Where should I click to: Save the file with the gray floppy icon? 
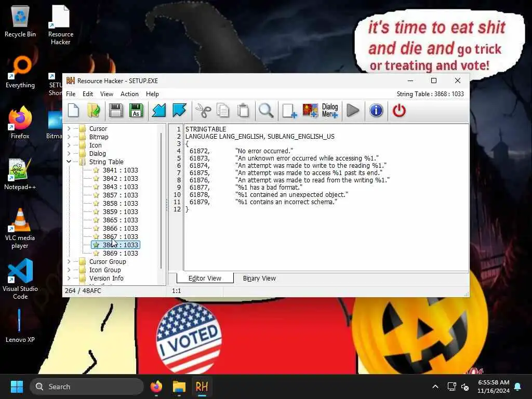click(x=116, y=111)
